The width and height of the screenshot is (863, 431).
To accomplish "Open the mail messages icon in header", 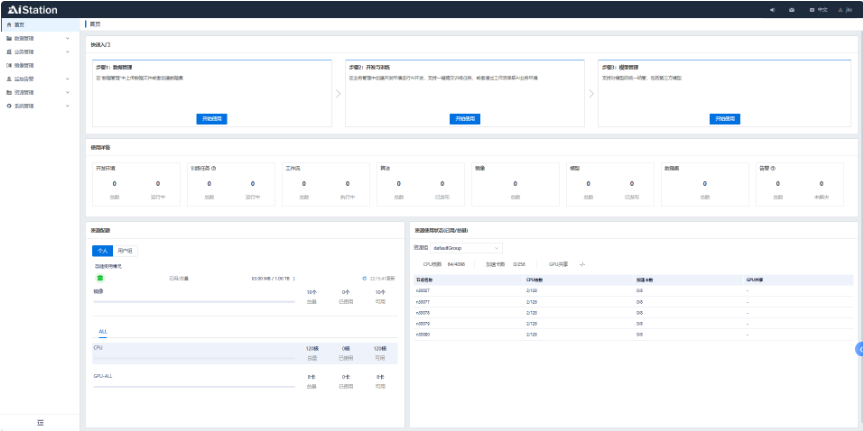I will click(792, 9).
